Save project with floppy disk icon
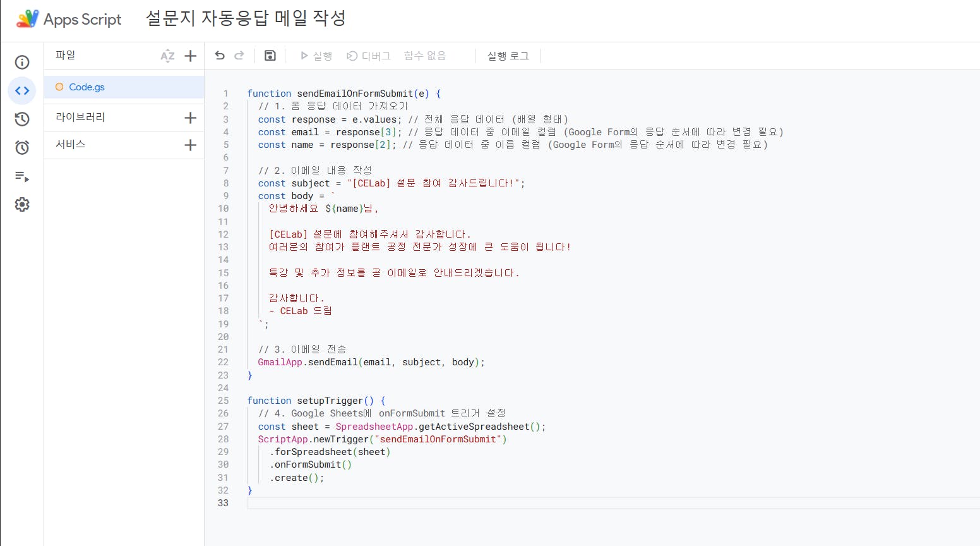The image size is (980, 546). click(270, 56)
